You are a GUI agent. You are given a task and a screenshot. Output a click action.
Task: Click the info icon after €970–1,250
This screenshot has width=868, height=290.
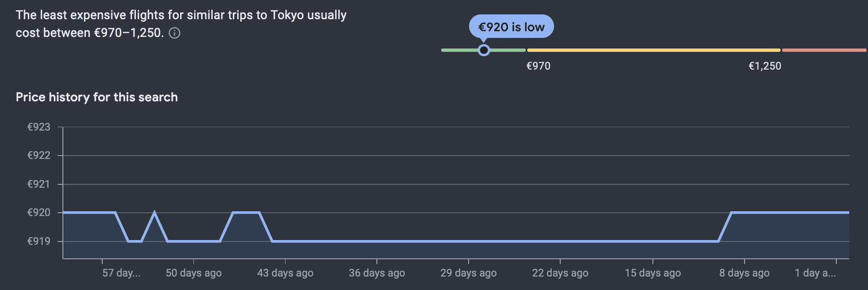pos(175,33)
